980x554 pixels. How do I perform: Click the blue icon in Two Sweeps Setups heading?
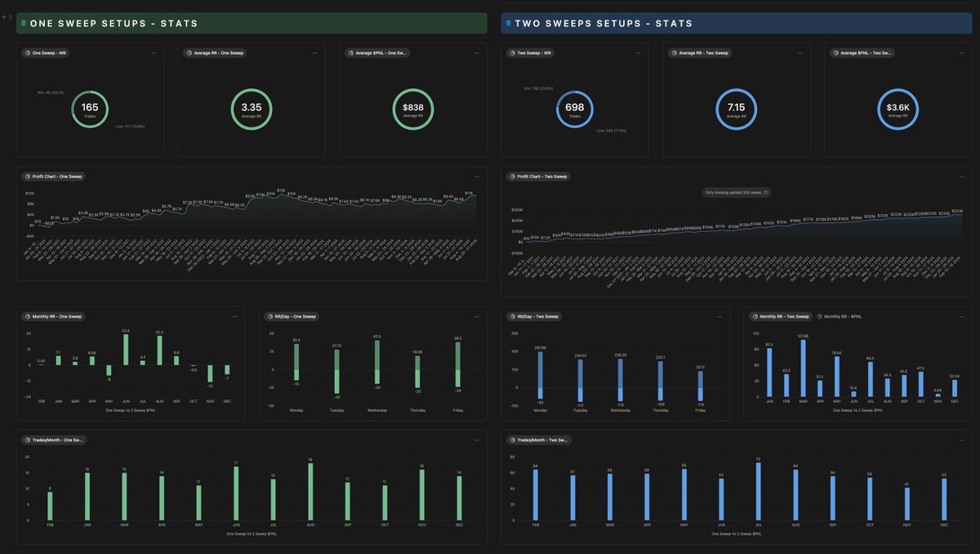click(x=509, y=24)
